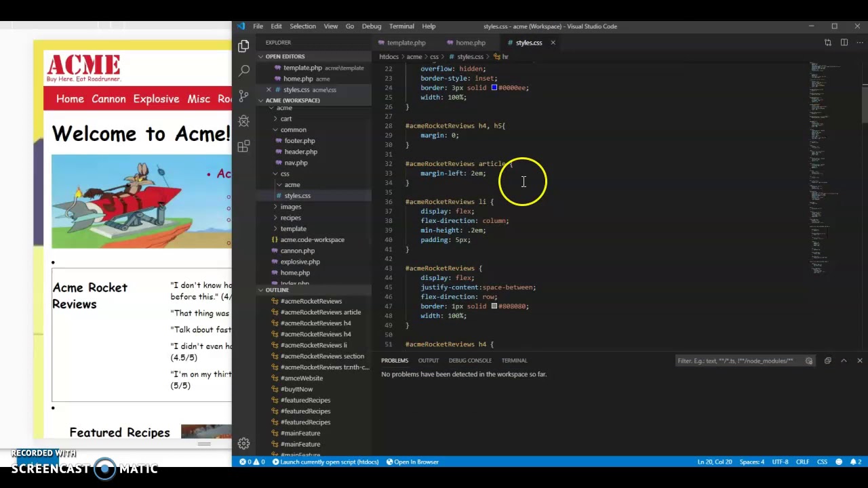
Task: Collapse the Open Editors section
Action: click(x=285, y=56)
